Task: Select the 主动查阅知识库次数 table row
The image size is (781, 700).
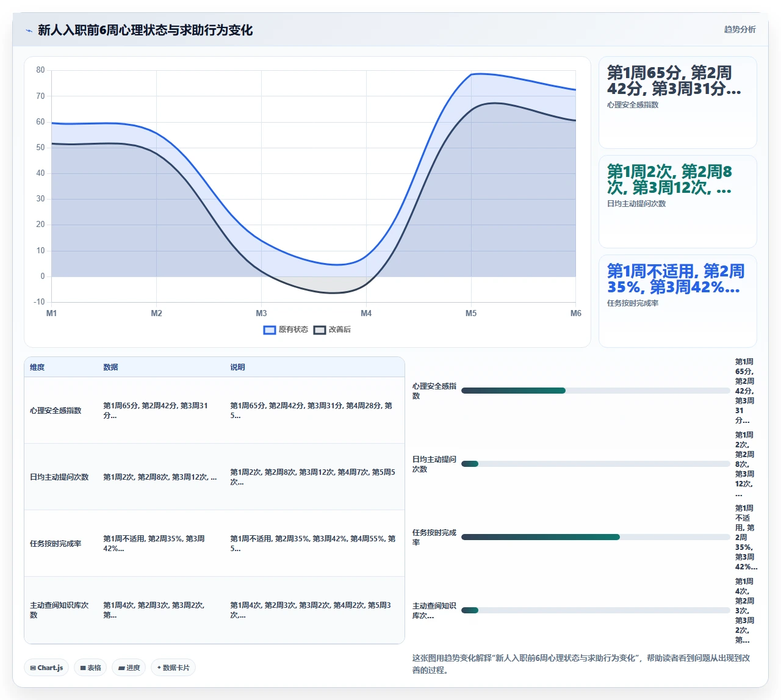Action: coord(214,610)
